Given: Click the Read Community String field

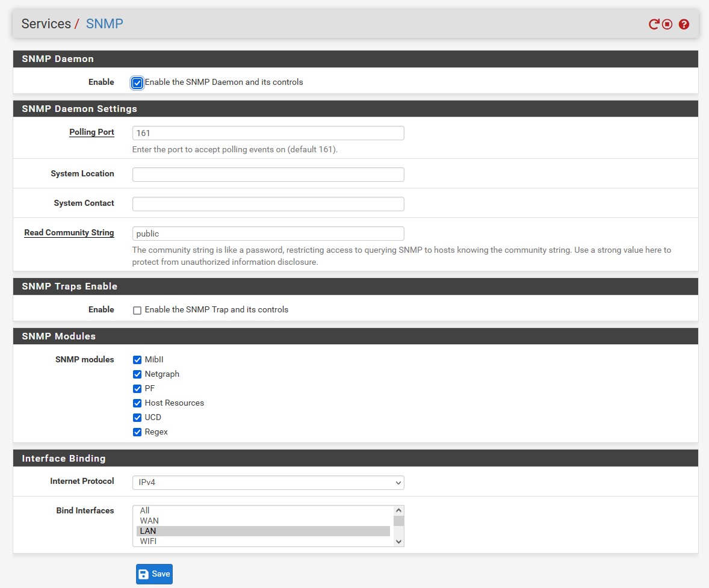Looking at the screenshot, I should pyautogui.click(x=268, y=234).
